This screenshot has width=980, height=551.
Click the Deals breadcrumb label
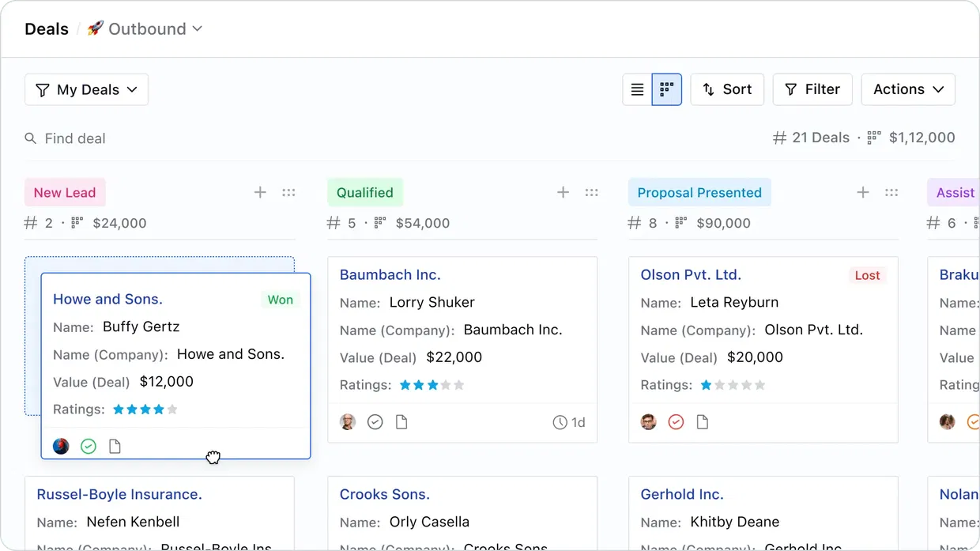(46, 28)
